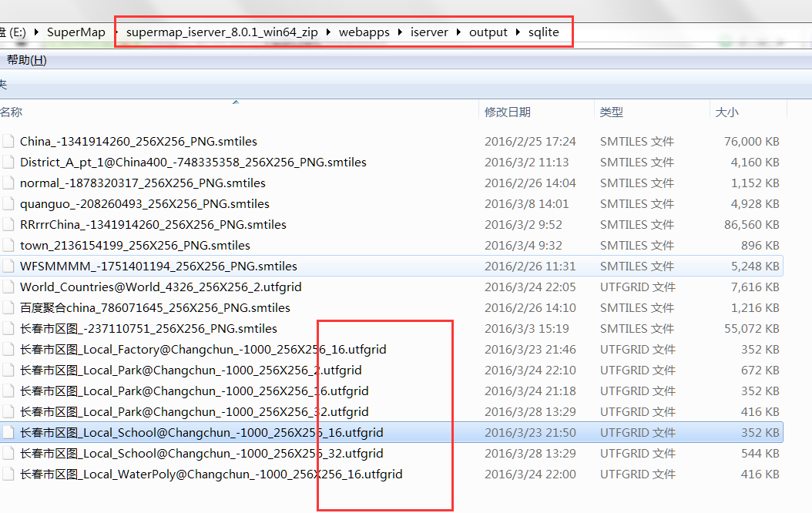
Task: Click file icon of normal_-1878320317 smtiles
Action: pyautogui.click(x=8, y=183)
